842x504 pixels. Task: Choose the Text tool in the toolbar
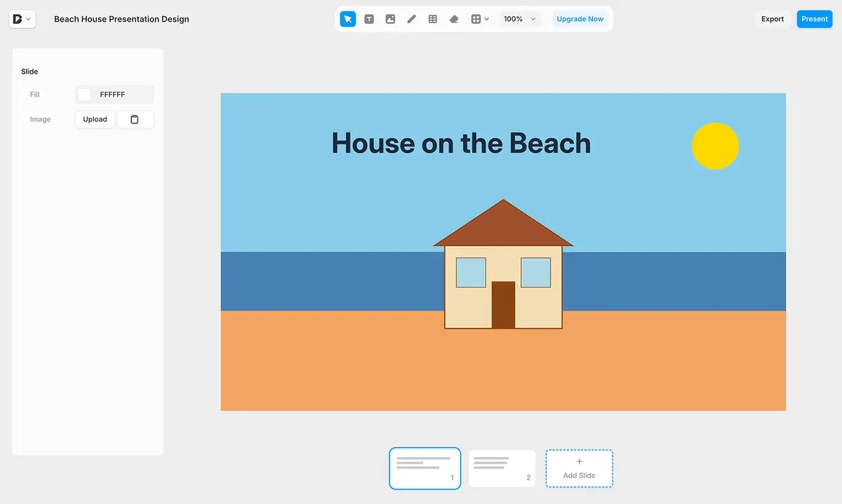pyautogui.click(x=369, y=19)
